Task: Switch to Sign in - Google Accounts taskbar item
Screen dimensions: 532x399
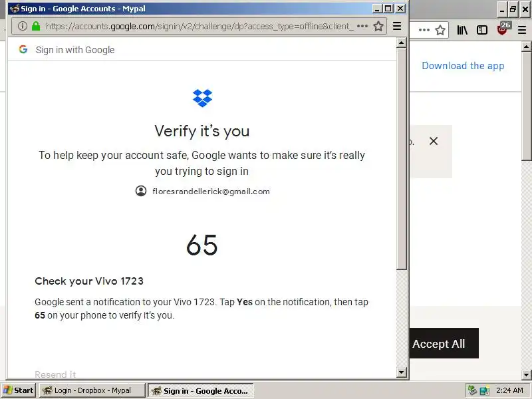Action: (x=201, y=390)
